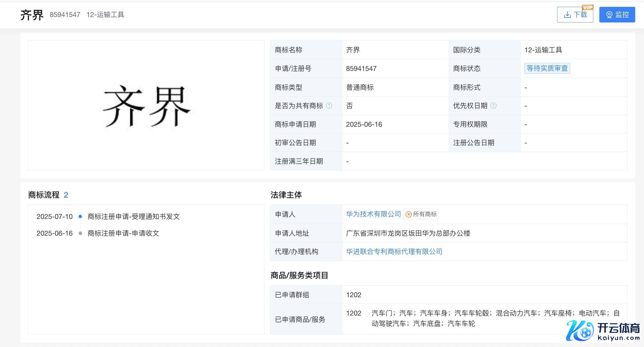Click the 开云体育 kaiyun logo

click(x=603, y=331)
